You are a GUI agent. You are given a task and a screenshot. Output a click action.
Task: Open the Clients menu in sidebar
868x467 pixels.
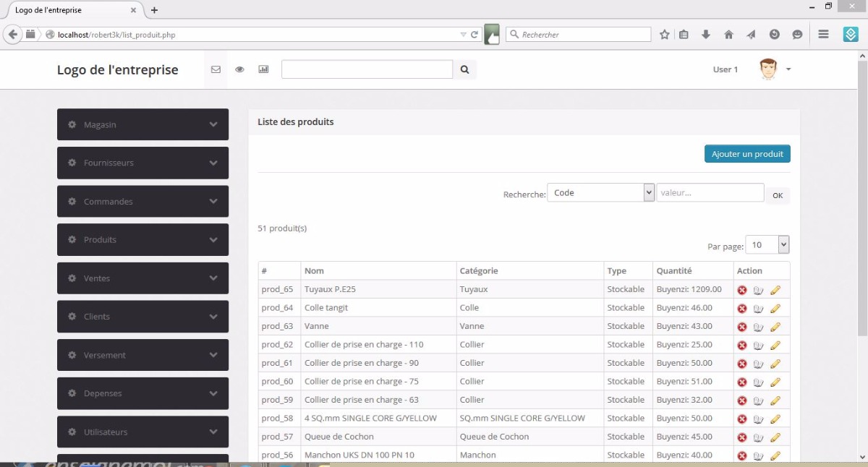142,317
